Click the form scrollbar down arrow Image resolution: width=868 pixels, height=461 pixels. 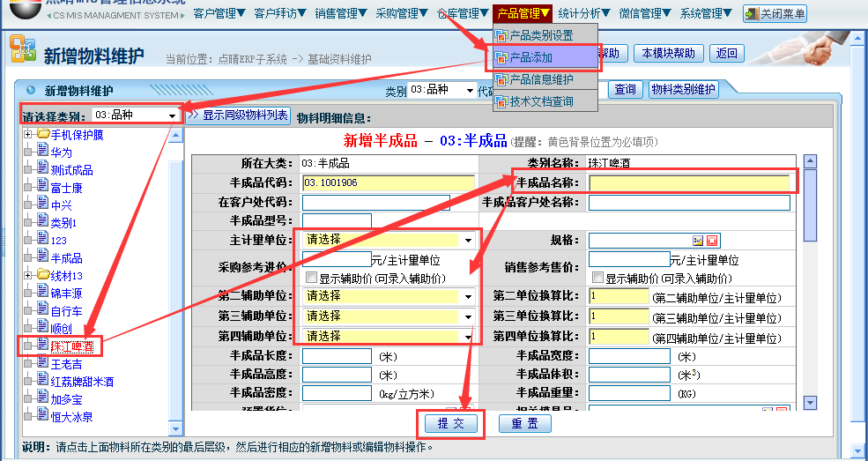click(x=810, y=402)
